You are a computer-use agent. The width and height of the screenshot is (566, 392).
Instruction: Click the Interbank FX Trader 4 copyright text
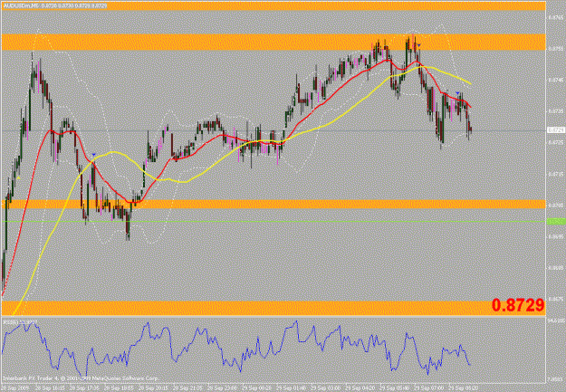tap(80, 378)
